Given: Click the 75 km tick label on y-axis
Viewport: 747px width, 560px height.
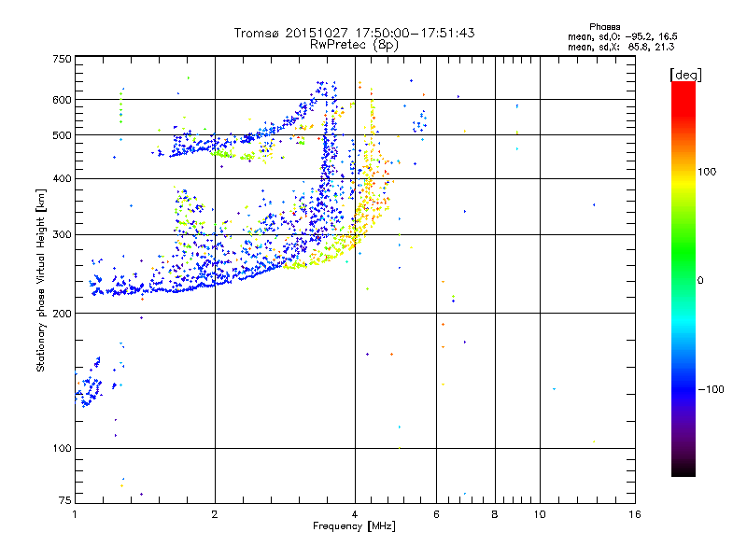Looking at the screenshot, I should pyautogui.click(x=65, y=500).
